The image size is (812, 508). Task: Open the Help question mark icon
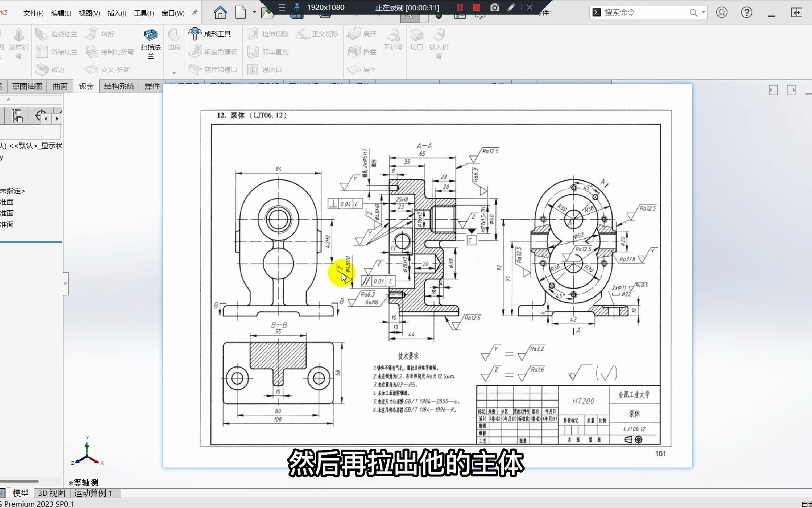coord(747,13)
